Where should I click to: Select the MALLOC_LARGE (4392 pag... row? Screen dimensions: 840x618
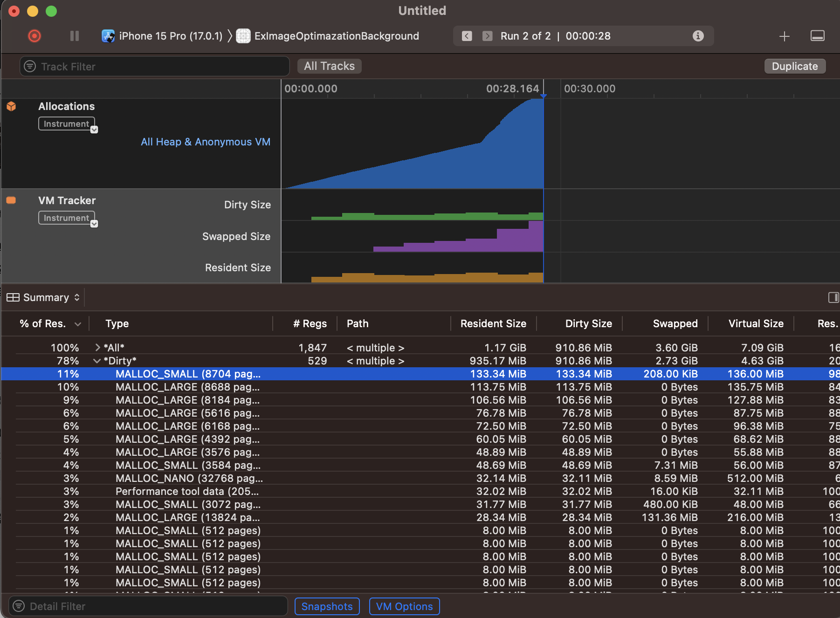pos(420,439)
